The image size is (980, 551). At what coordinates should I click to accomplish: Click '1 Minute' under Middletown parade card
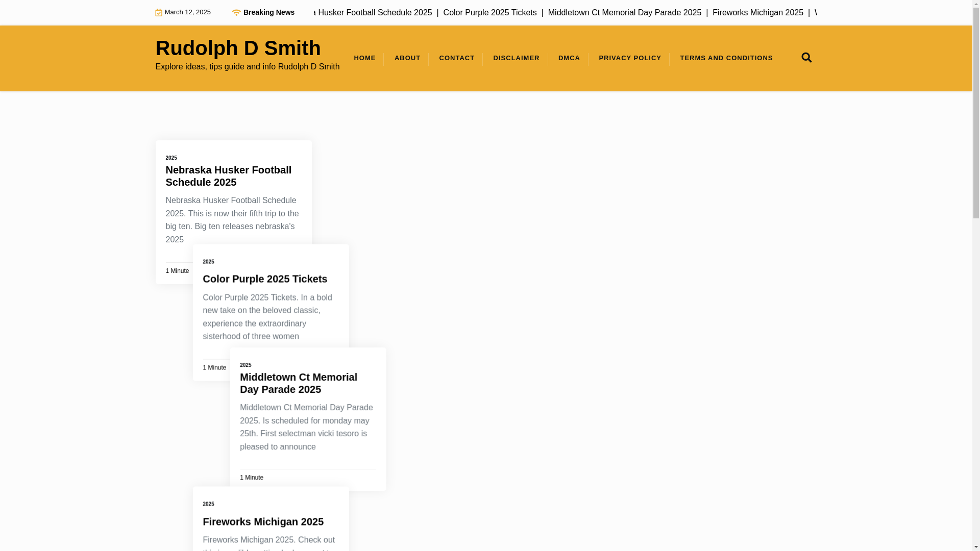point(252,478)
